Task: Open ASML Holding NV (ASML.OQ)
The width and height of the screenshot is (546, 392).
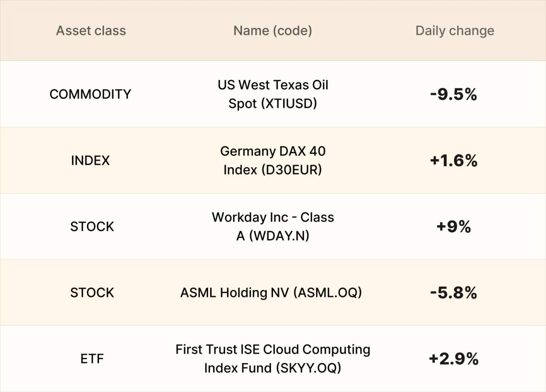Action: [271, 293]
